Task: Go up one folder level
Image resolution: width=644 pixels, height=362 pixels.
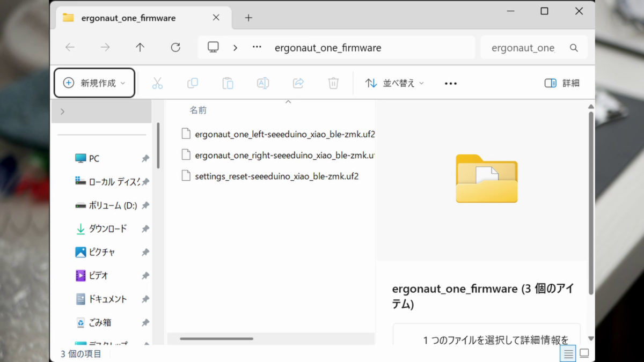Action: (x=140, y=47)
